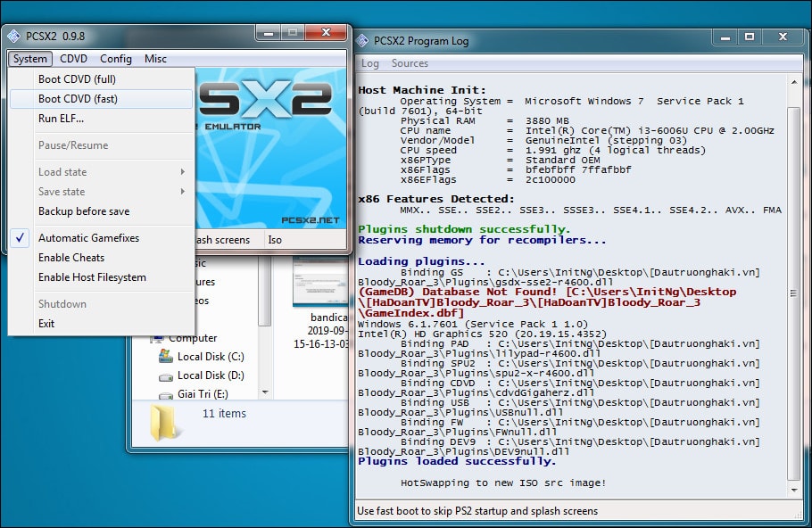812x528 pixels.
Task: Open the Misc menu
Action: click(x=155, y=59)
